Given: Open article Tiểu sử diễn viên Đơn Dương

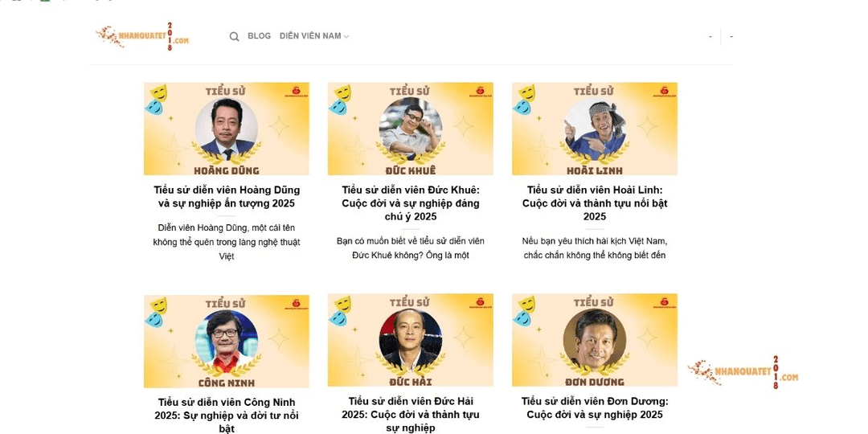Looking at the screenshot, I should (x=595, y=408).
